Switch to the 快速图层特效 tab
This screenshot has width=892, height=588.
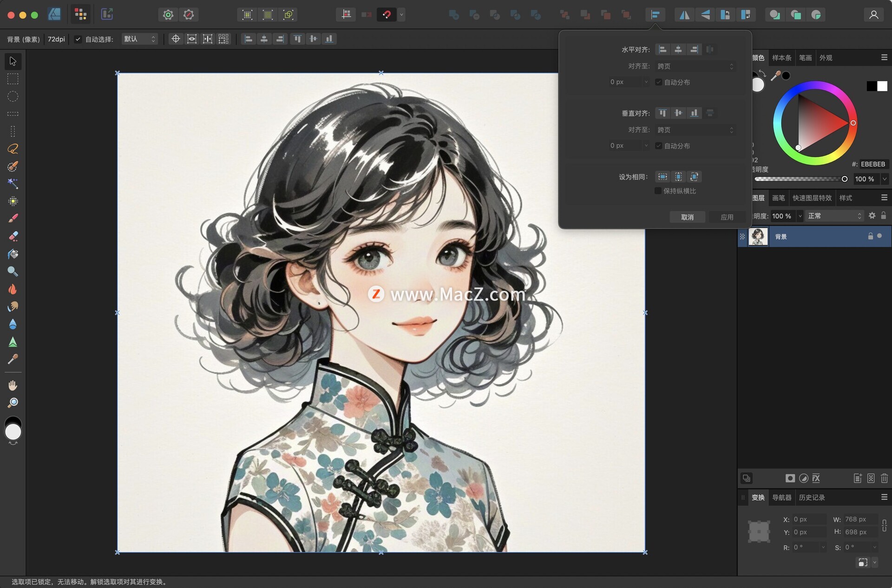click(x=812, y=198)
